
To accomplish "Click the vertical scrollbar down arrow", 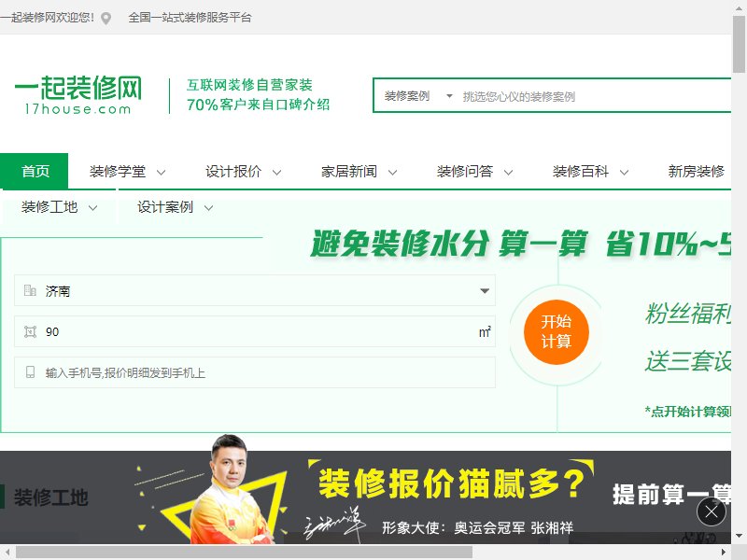I will [739, 536].
